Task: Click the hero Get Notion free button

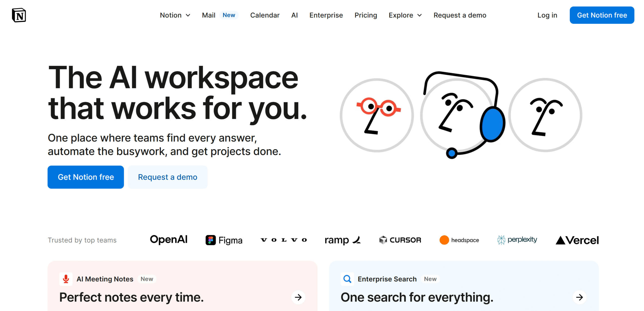Action: pos(86,177)
